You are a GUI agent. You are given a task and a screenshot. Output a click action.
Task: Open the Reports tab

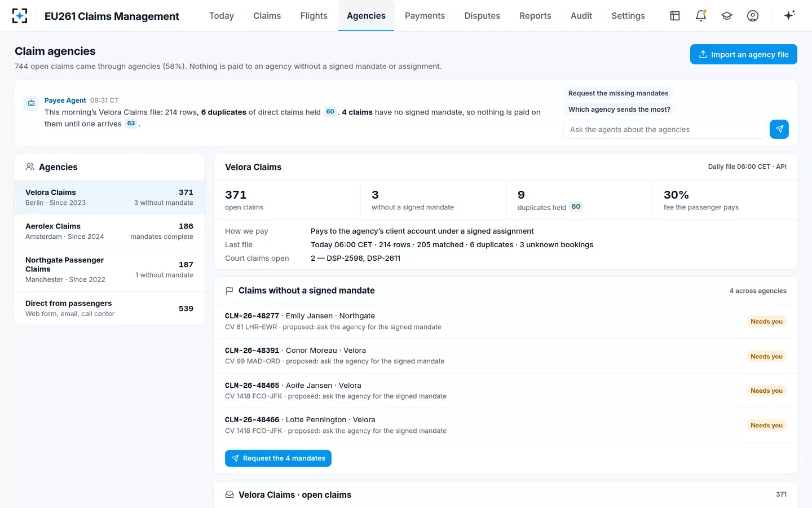click(535, 16)
